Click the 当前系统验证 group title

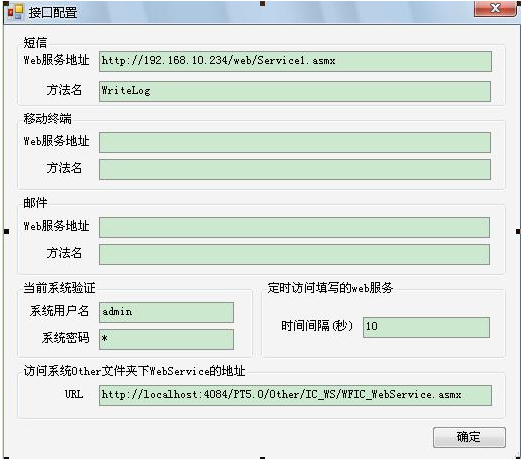coord(59,288)
